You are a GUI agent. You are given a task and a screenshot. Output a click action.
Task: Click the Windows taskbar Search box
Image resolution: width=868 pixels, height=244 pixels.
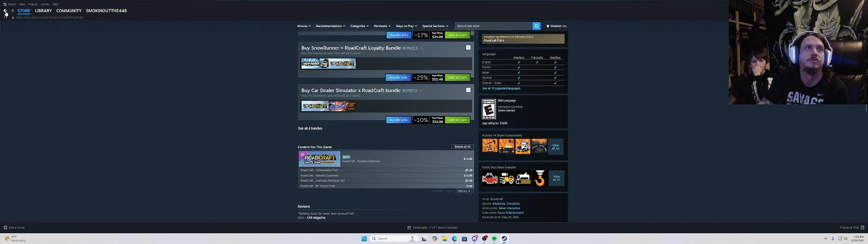click(395, 239)
